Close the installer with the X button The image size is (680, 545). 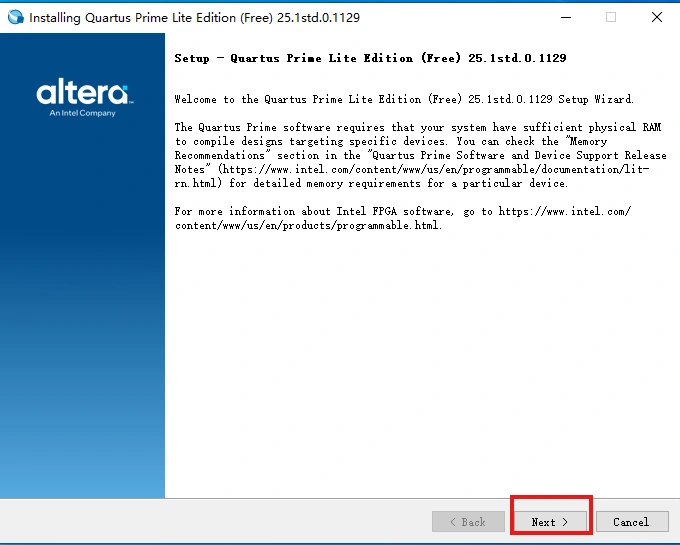pos(656,17)
